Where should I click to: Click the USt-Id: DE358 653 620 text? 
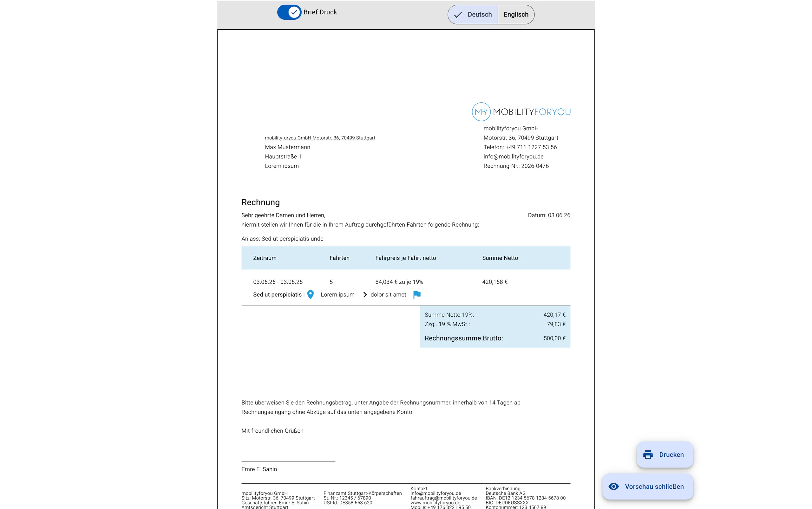[348, 503]
